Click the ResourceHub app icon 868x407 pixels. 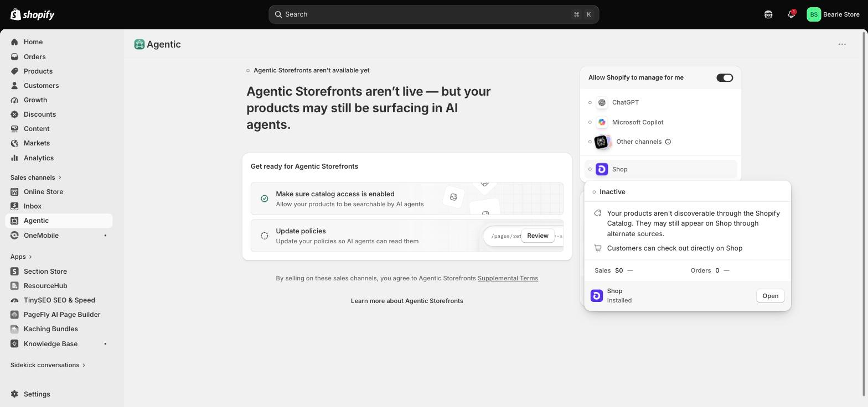[14, 285]
